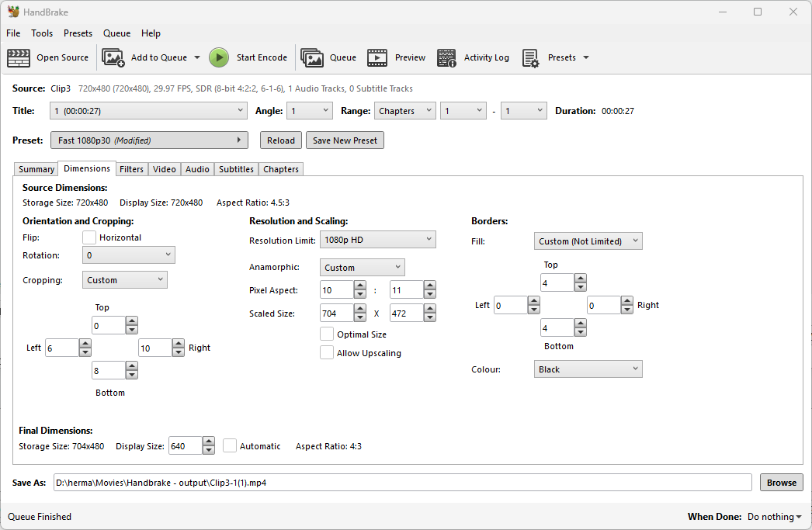Viewport: 812px width, 530px height.
Task: Click the Borders Top value field
Action: point(557,282)
